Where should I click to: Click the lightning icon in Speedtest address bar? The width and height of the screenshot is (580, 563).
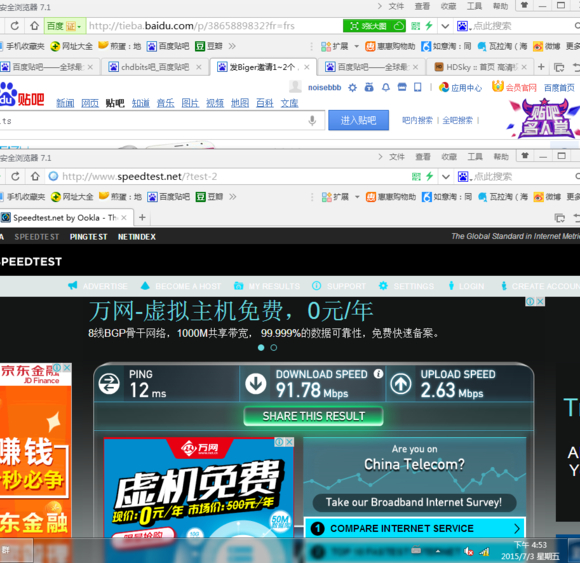429,176
